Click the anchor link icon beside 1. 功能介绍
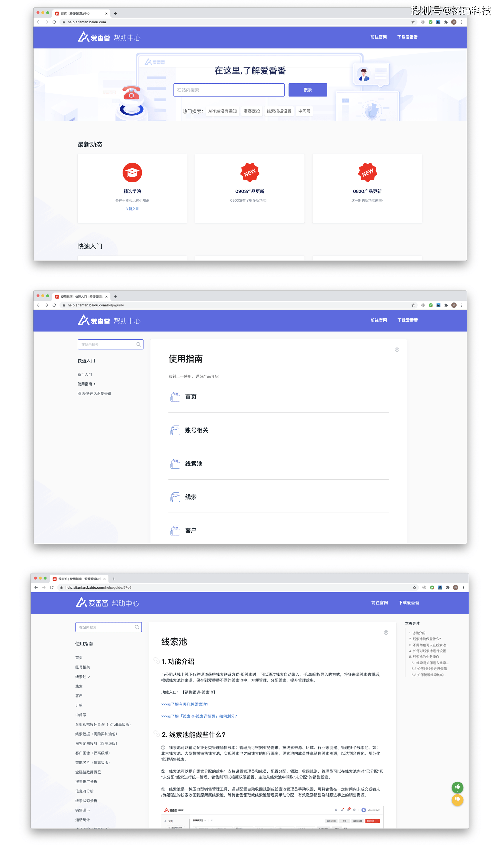The image size is (504, 858). (x=157, y=661)
